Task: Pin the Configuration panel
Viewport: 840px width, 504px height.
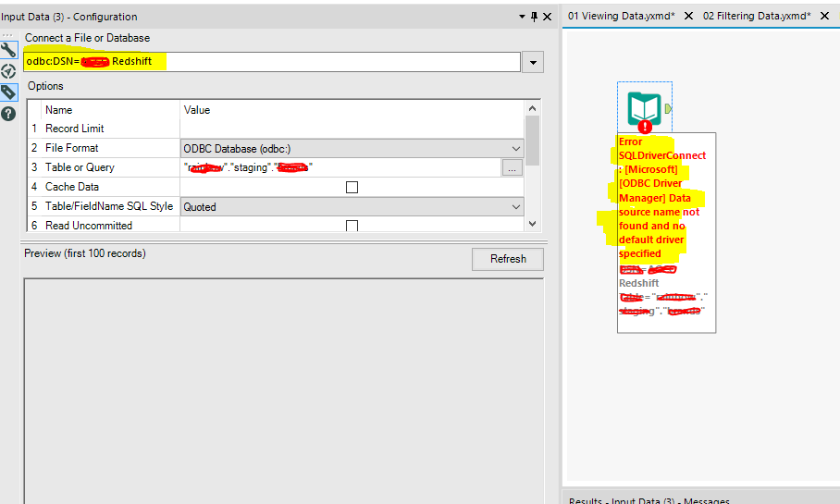Action: 534,17
